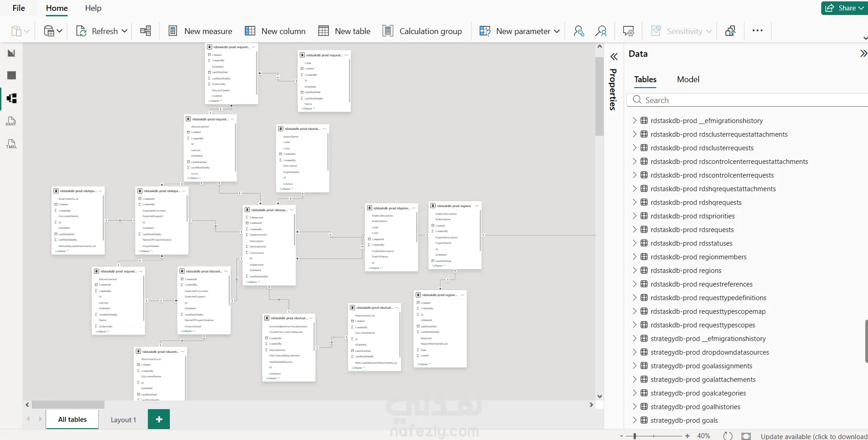Open the Help ribbon tab

[93, 8]
